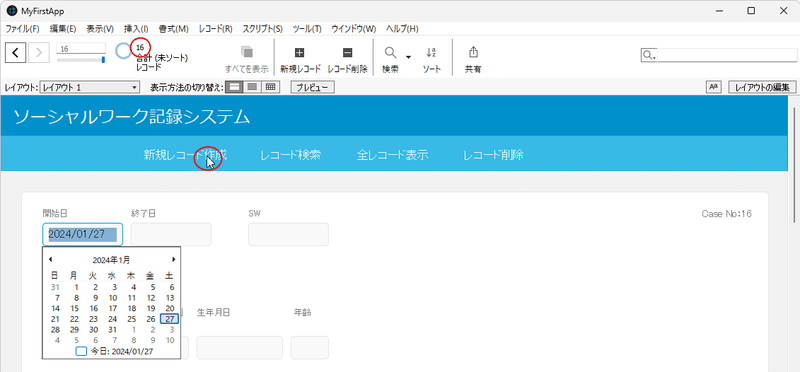Click 新規レコード作成 in the blue bar
The width and height of the screenshot is (800, 372).
185,155
